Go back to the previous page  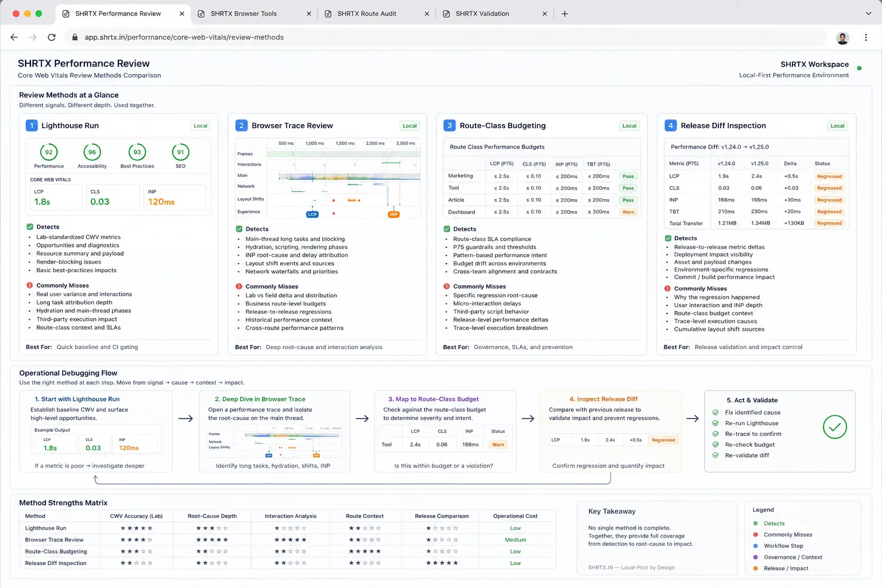point(14,37)
